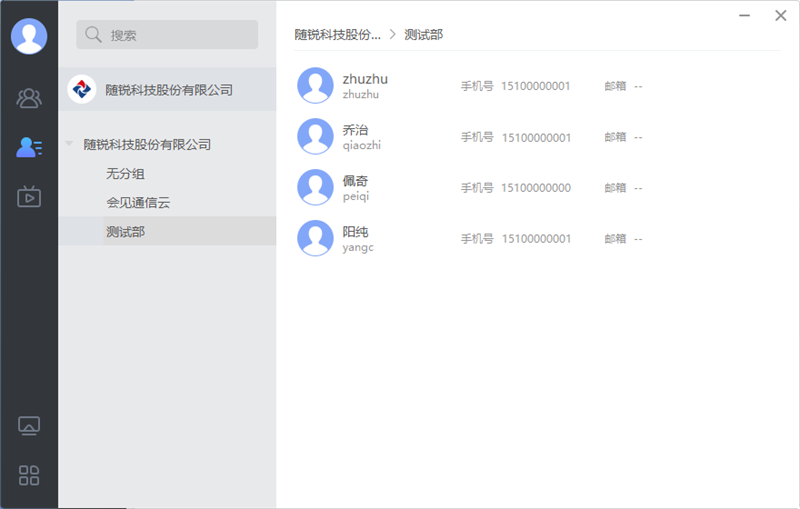Image resolution: width=800 pixels, height=509 pixels.
Task: Open the apps grid icon
Action: click(x=29, y=475)
